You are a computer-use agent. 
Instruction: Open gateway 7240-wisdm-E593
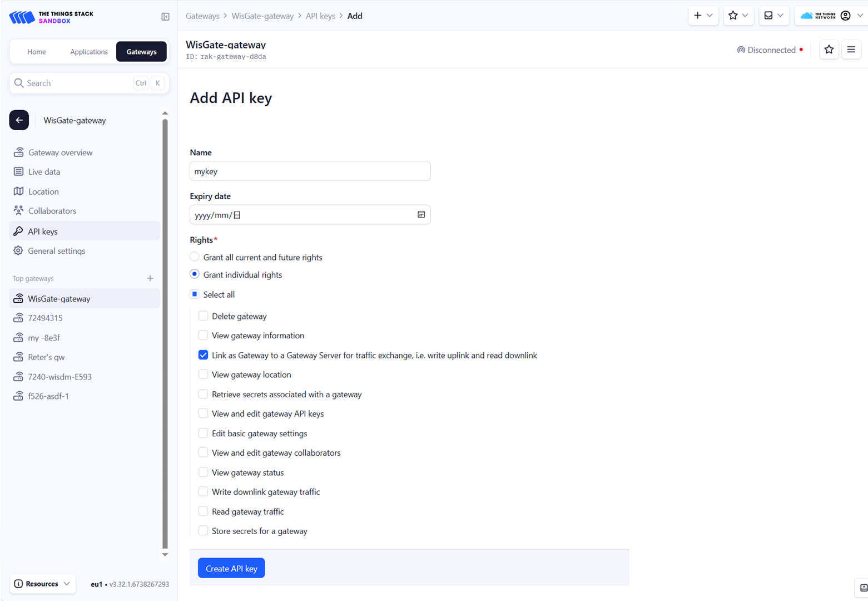[x=85, y=377]
